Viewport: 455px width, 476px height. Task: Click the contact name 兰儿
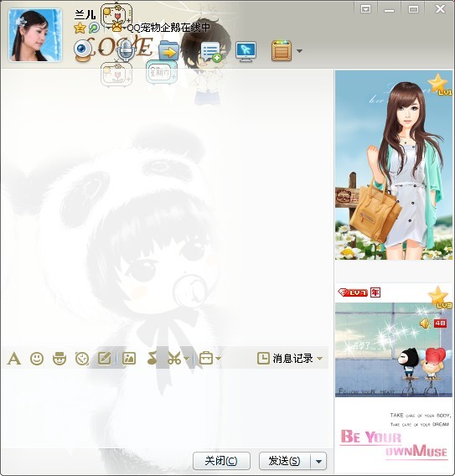(x=85, y=14)
